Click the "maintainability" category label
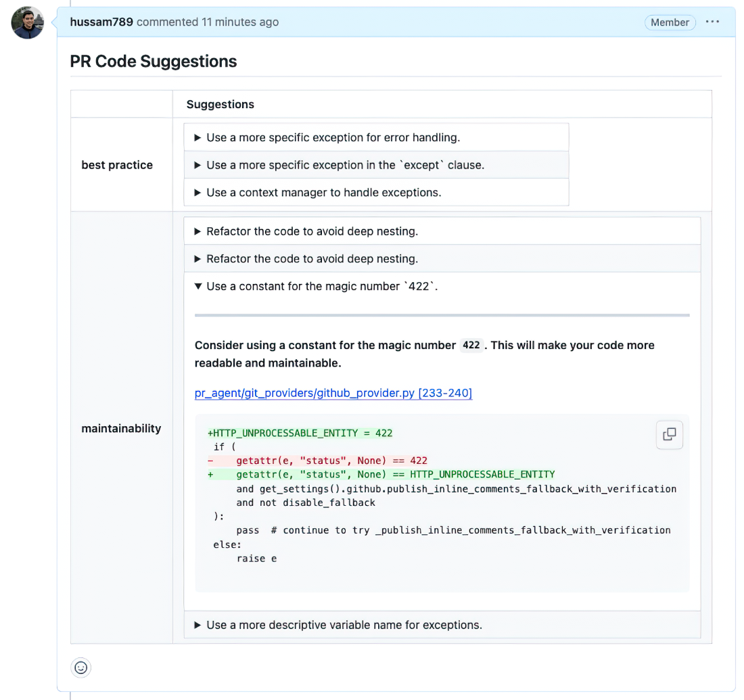 click(122, 429)
